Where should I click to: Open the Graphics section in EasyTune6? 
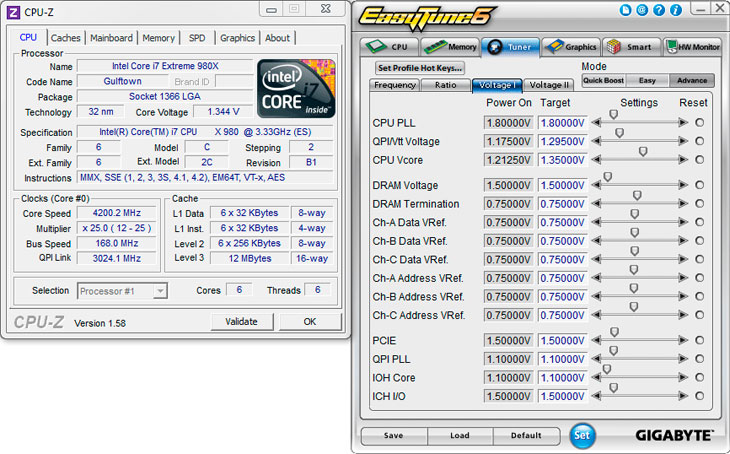coord(571,46)
